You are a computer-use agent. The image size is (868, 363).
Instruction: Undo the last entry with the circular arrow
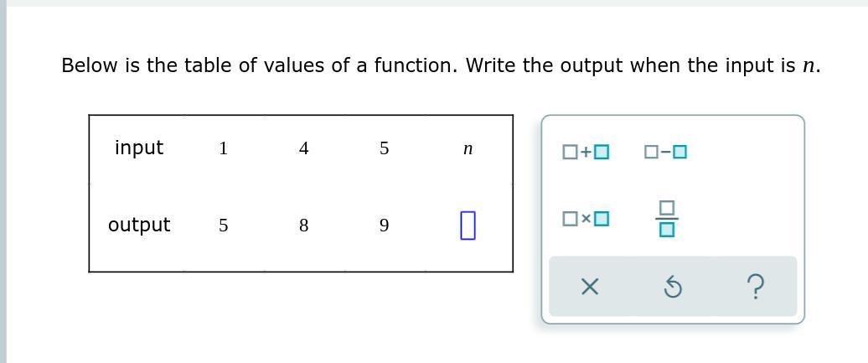coord(672,288)
